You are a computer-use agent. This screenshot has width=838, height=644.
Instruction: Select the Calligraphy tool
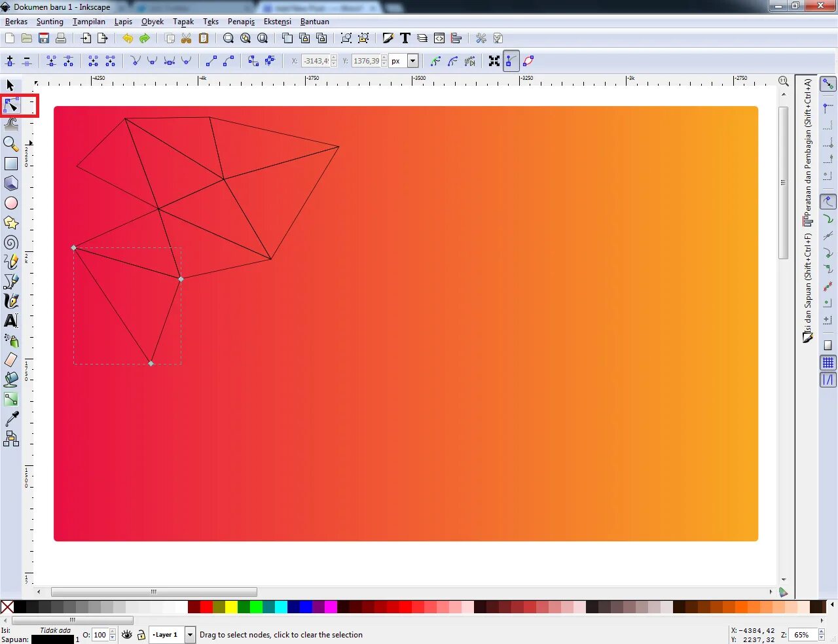tap(10, 301)
